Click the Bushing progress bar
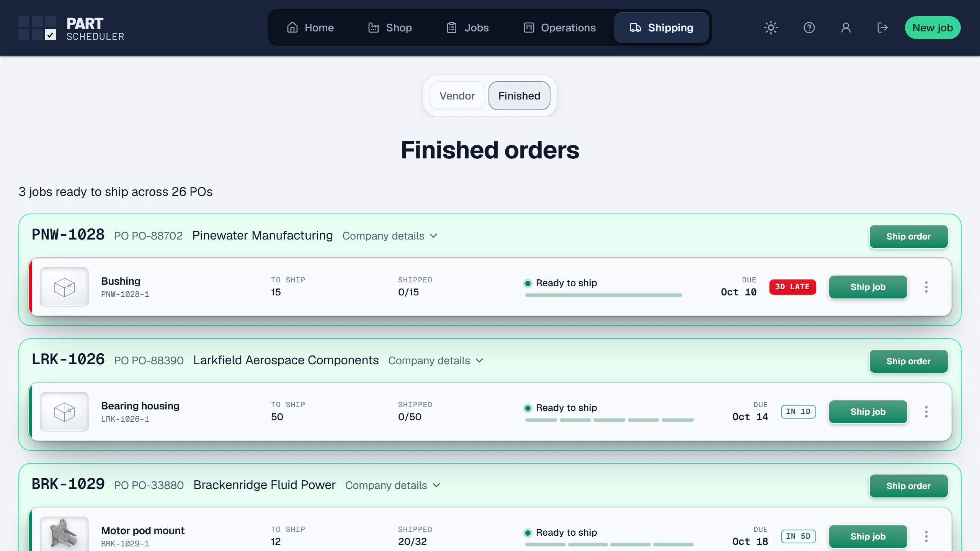 click(x=603, y=295)
